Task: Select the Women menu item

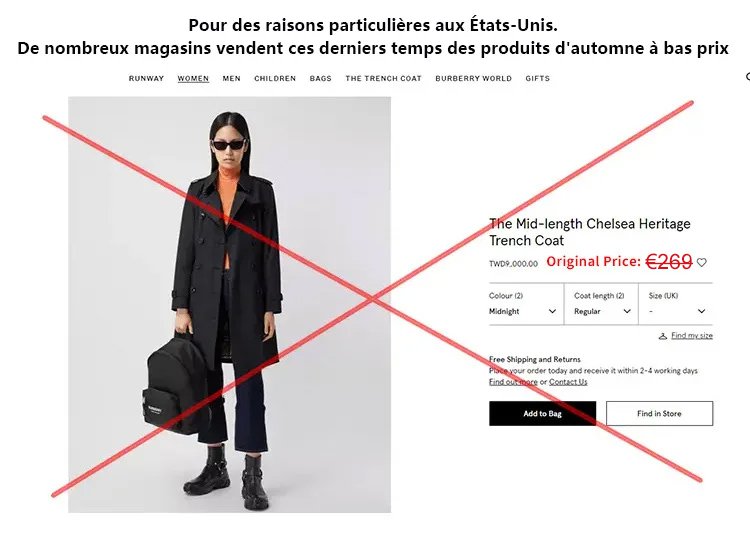Action: click(193, 78)
